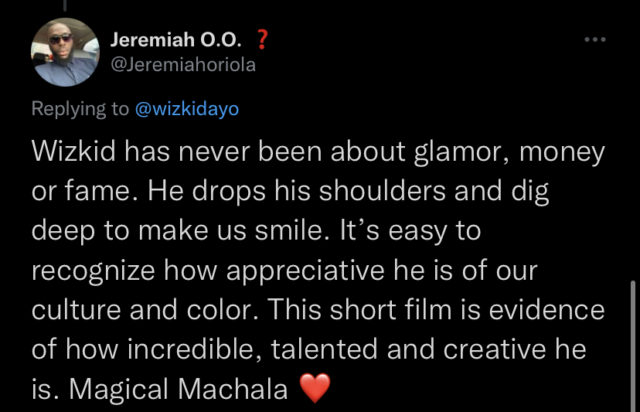640x412 pixels.
Task: Select the 'Magical Machala' text
Action: (179, 389)
